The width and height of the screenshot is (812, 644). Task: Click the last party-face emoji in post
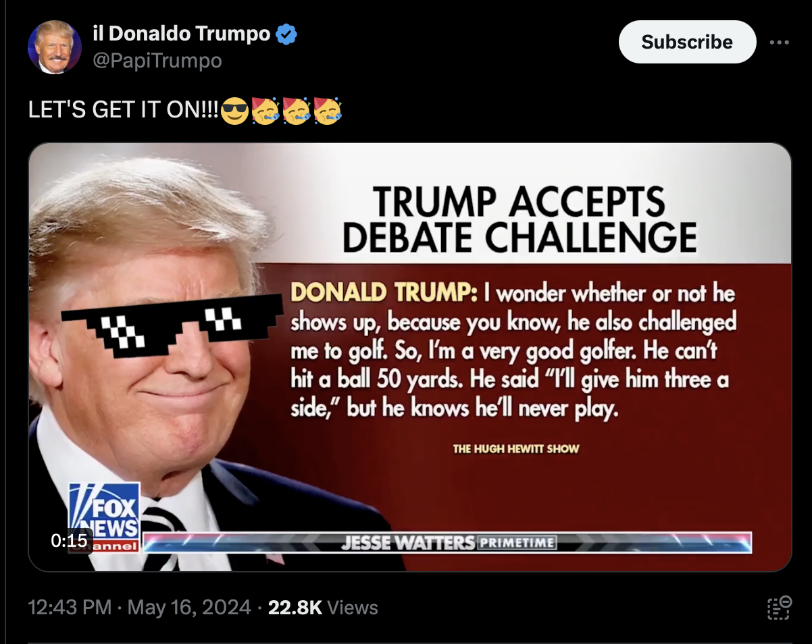click(x=328, y=110)
